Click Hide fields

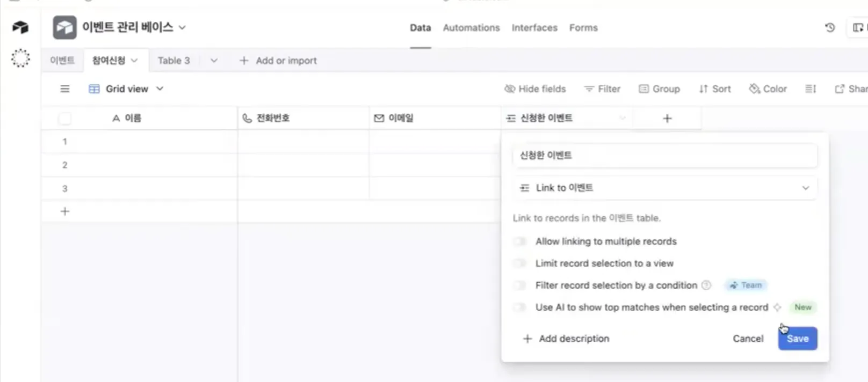tap(535, 89)
